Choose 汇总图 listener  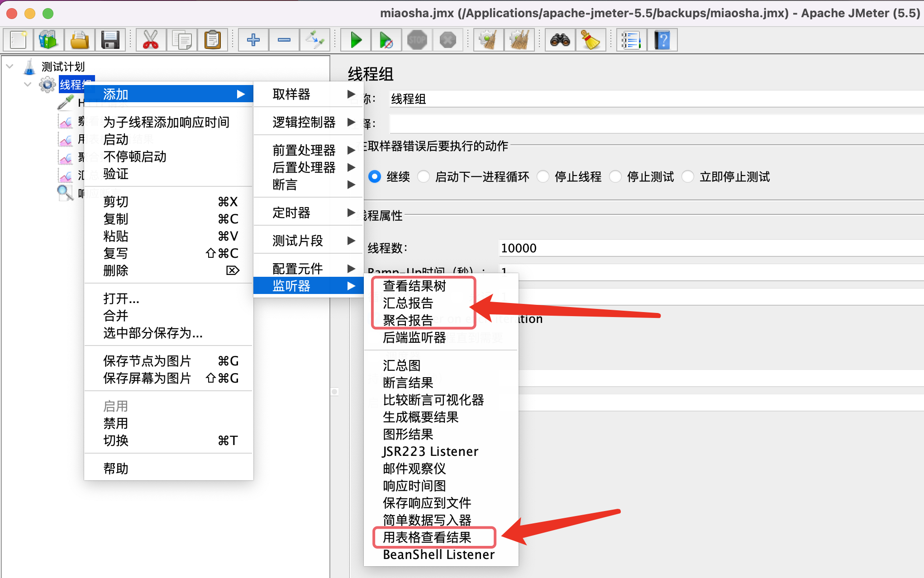pos(401,365)
